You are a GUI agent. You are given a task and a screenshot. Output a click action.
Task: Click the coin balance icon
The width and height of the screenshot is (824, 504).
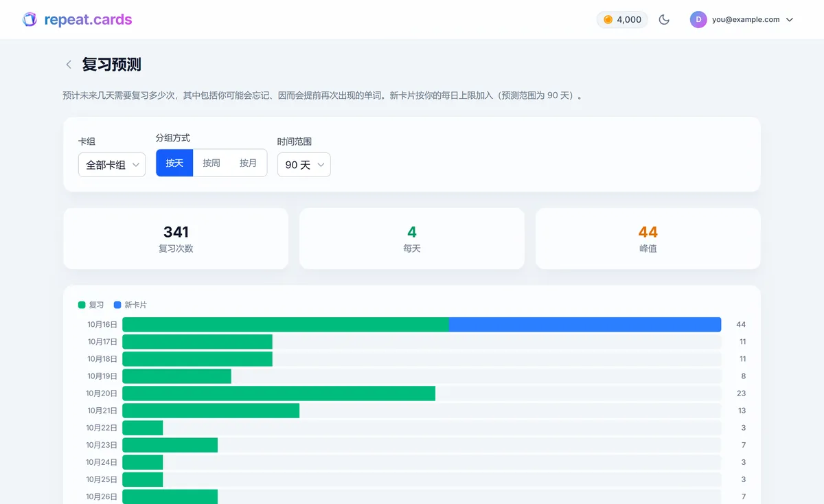coord(608,20)
